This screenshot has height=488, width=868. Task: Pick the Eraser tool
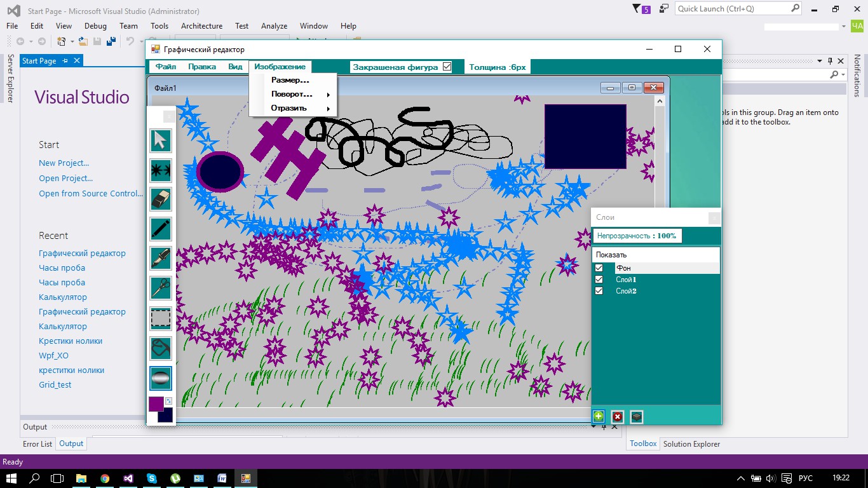coord(161,200)
